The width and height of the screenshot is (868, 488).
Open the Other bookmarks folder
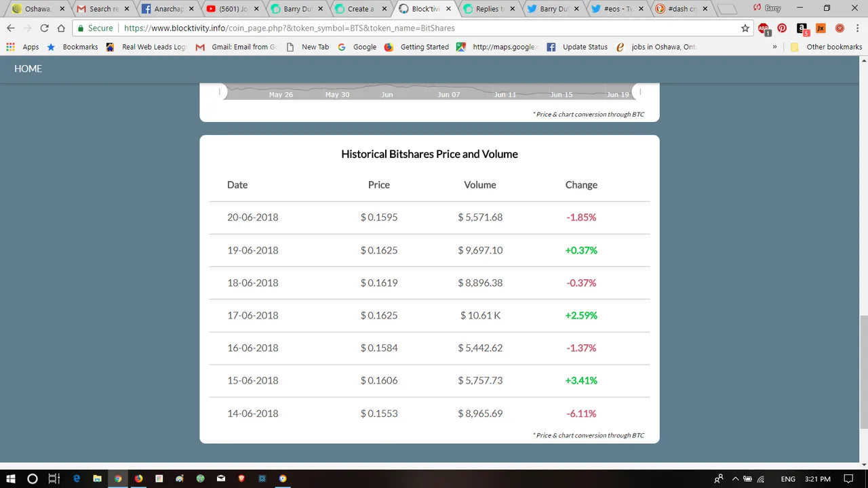click(x=827, y=47)
